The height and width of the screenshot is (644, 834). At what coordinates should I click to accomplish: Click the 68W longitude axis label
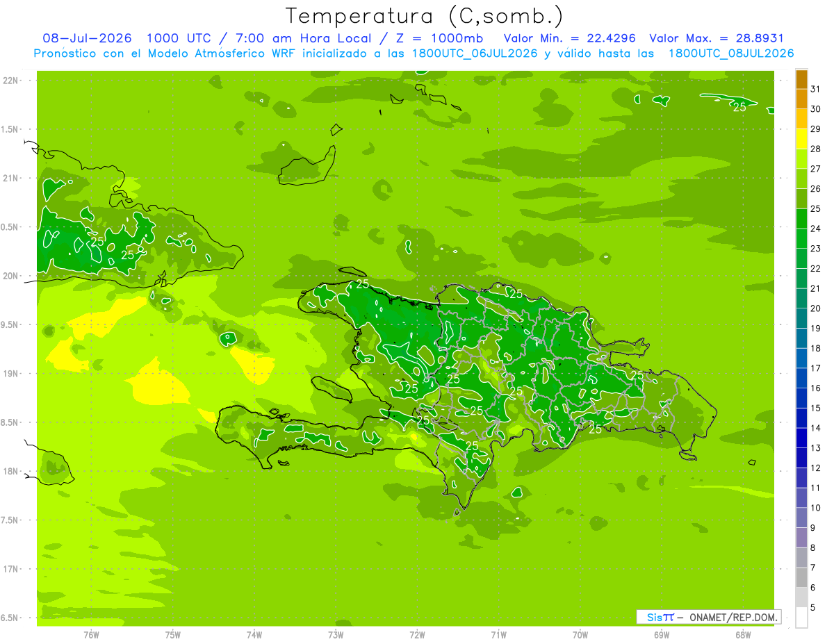tap(742, 634)
